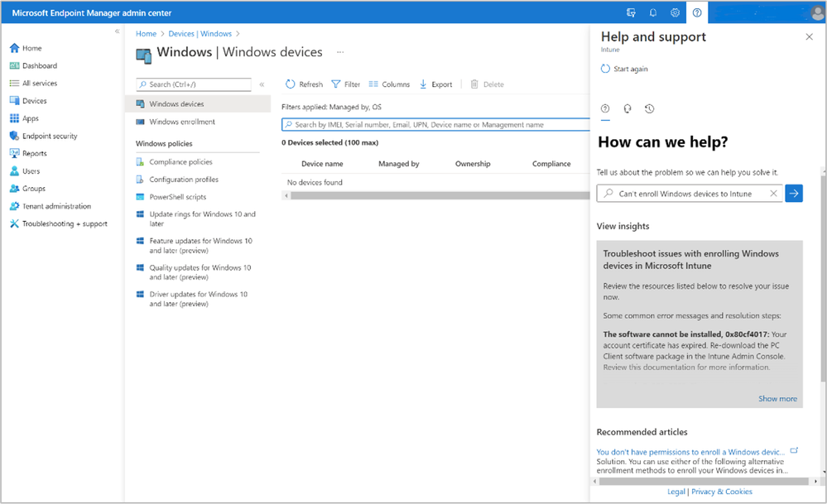Open notifications bell in header

coord(653,12)
